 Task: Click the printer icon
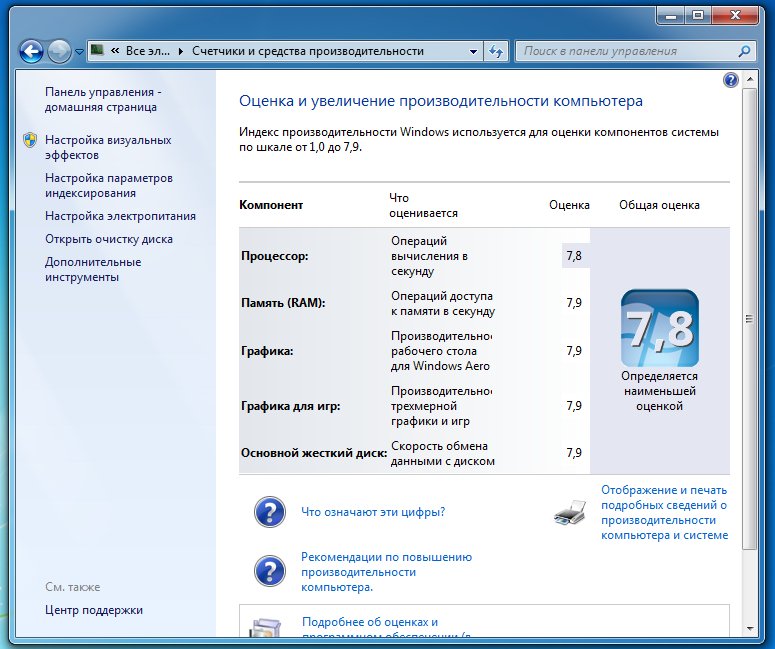[x=570, y=513]
